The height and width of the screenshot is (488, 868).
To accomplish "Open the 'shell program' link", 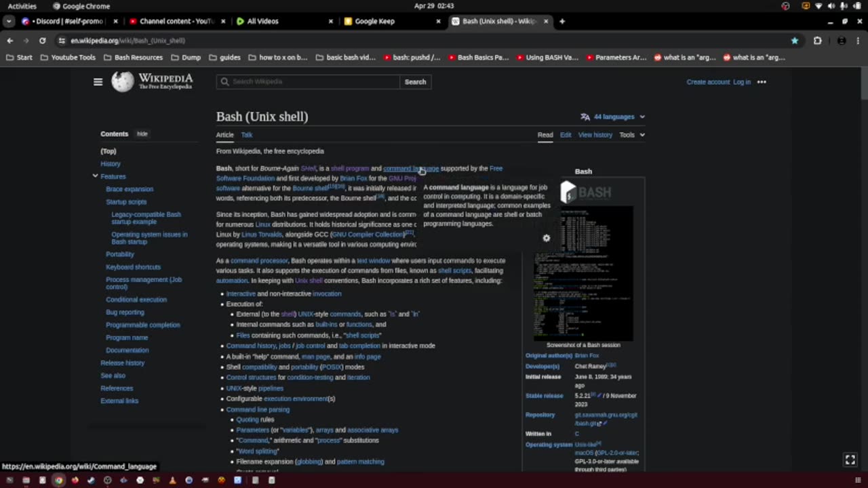I will pyautogui.click(x=350, y=168).
